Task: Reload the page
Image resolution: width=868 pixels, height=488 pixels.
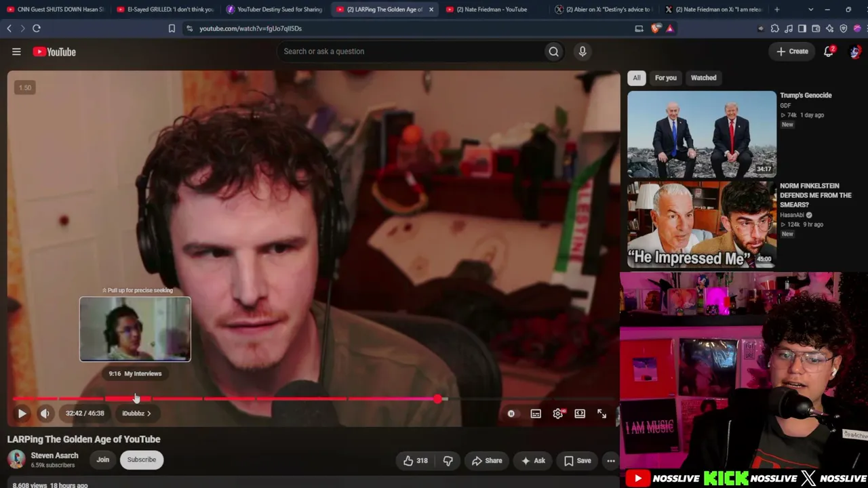Action: tap(37, 28)
